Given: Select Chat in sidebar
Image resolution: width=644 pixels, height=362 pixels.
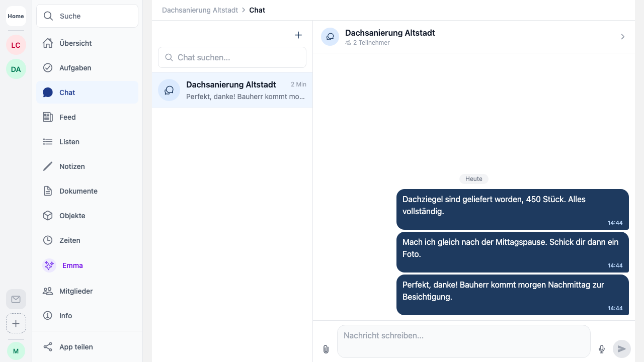Looking at the screenshot, I should (87, 93).
